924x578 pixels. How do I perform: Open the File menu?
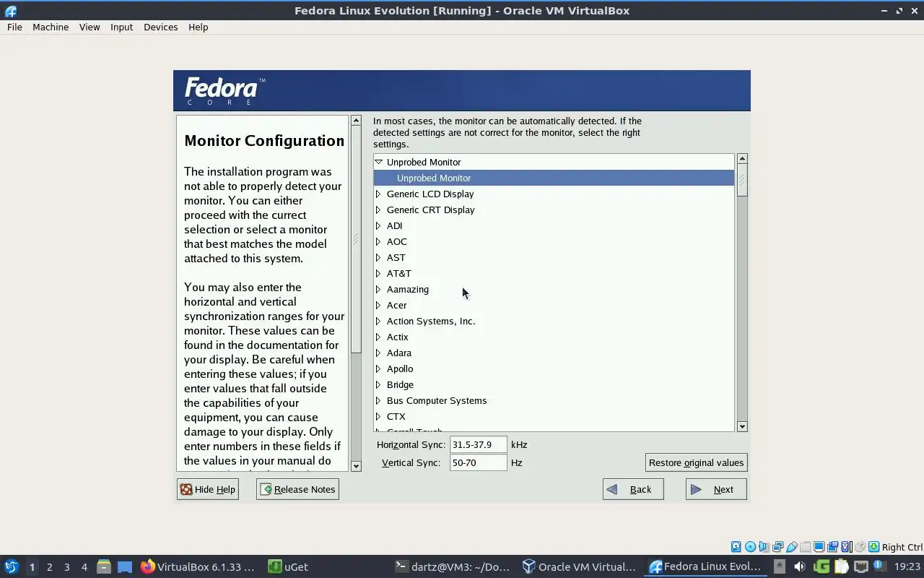click(14, 27)
